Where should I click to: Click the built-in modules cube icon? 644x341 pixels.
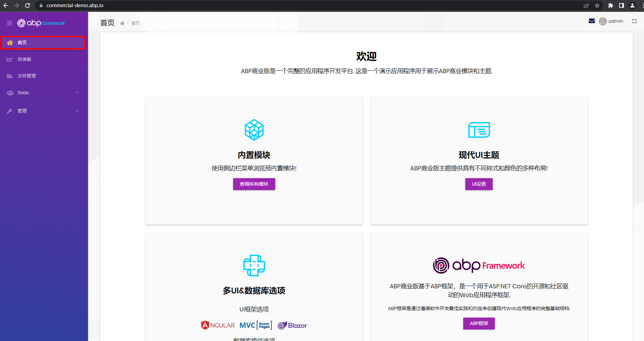[x=254, y=130]
